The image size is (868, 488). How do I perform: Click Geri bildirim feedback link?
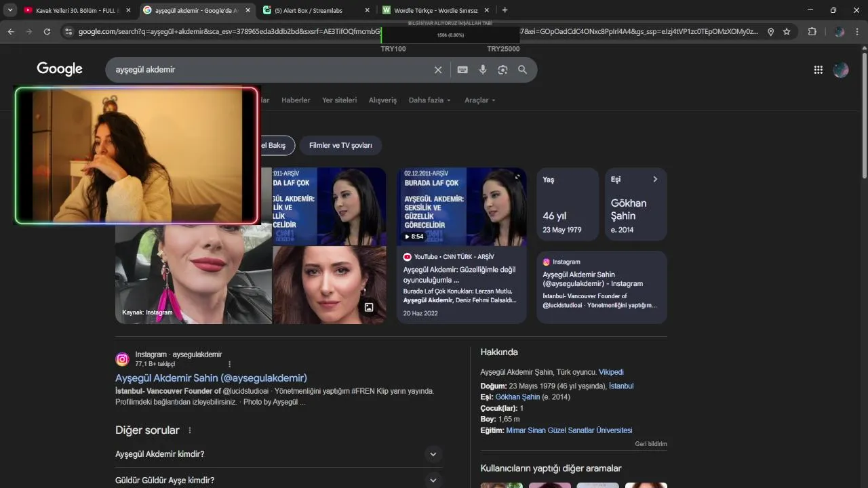pos(651,444)
